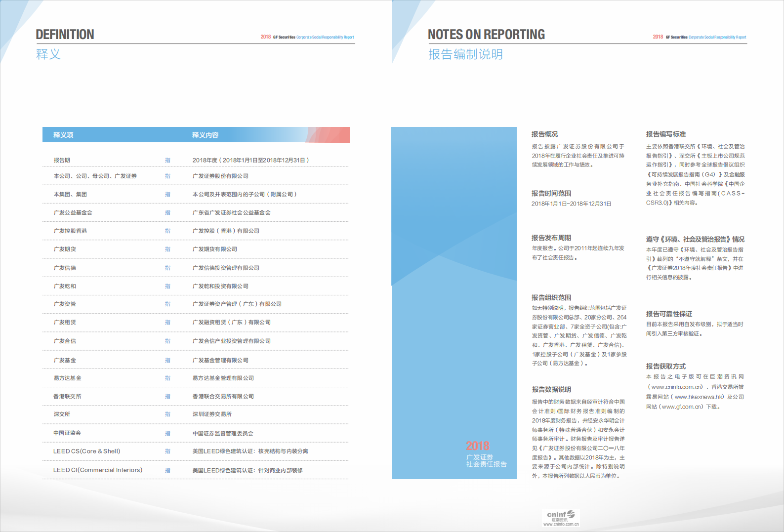The height and width of the screenshot is (532, 784).
Task: Select the 报告编制说明 subtitle
Action: click(465, 54)
